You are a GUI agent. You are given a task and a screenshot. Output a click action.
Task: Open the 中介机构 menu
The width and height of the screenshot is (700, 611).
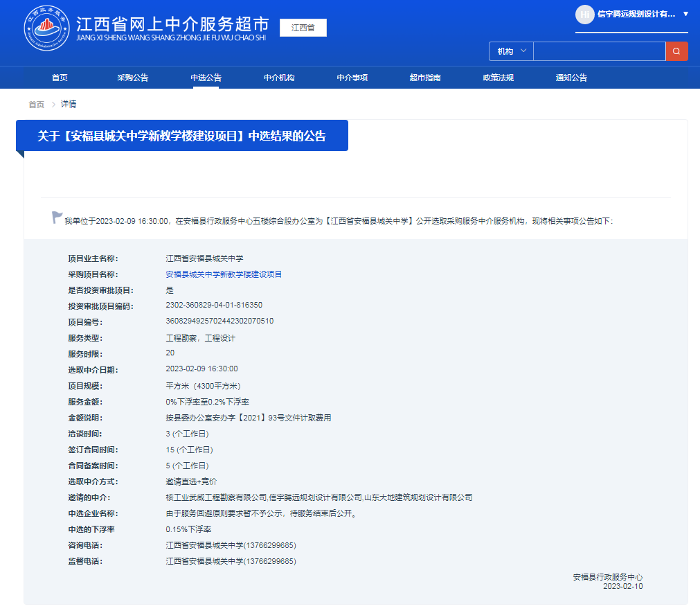279,78
